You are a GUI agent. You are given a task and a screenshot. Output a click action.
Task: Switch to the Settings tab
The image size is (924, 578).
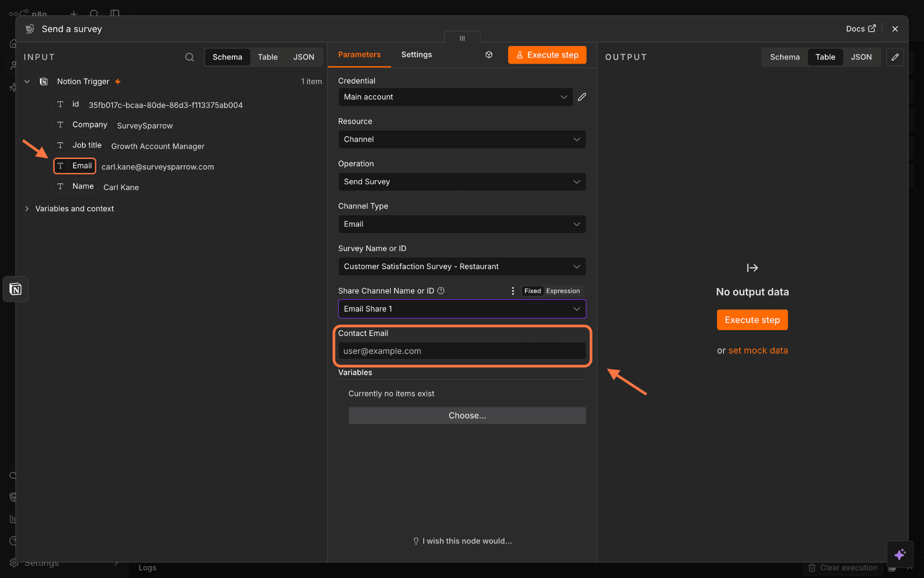(x=416, y=55)
